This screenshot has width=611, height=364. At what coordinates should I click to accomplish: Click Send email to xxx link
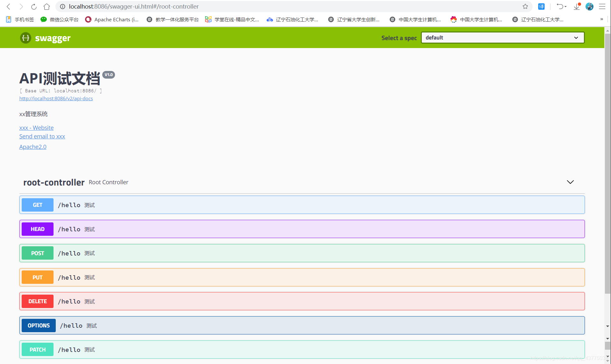tap(42, 136)
